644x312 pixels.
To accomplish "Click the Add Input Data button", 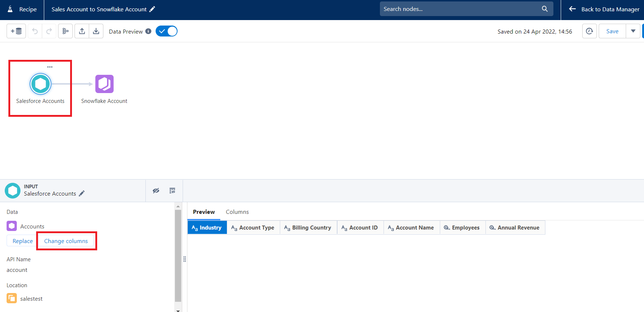I will [16, 31].
